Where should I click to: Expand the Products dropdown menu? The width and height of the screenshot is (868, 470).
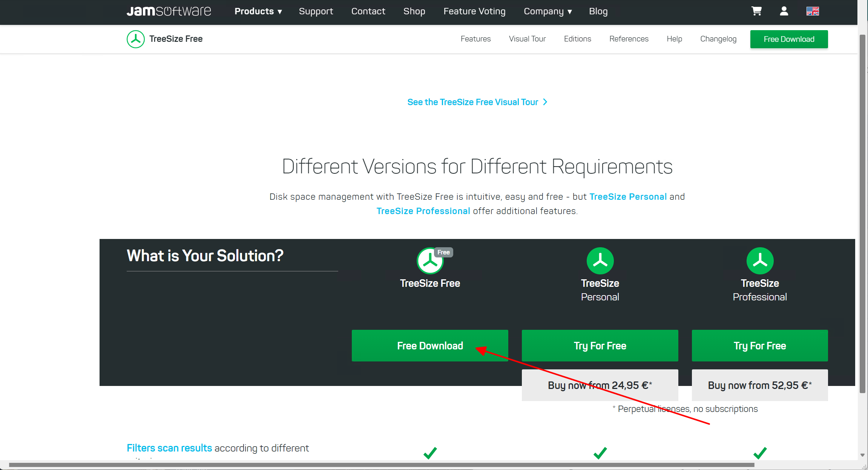[x=258, y=11]
